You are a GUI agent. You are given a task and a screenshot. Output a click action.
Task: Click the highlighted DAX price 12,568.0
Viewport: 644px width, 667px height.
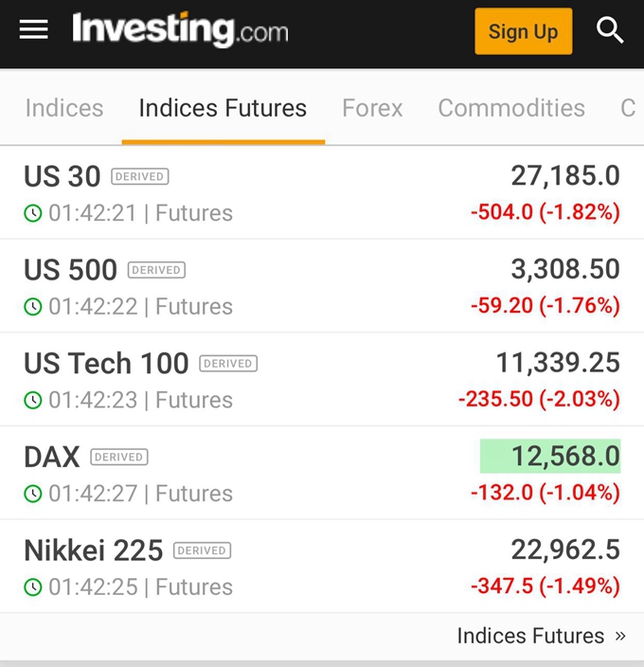(x=550, y=456)
